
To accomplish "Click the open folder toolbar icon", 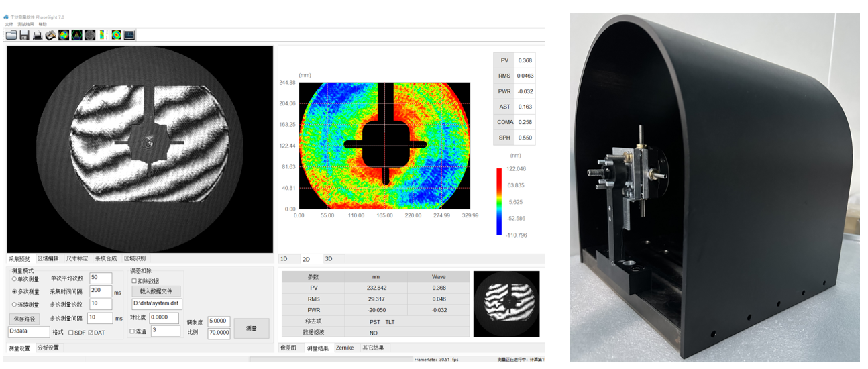I will tap(11, 35).
